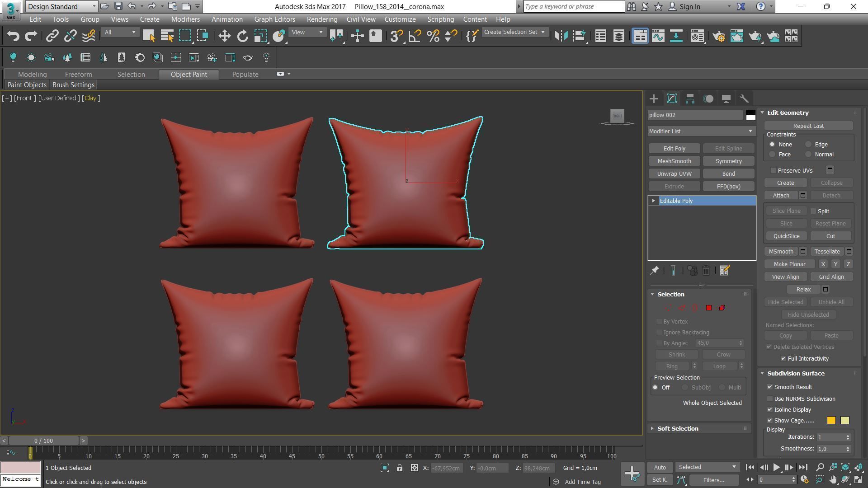Click the MeshSmooth modifier button
Image resolution: width=868 pixels, height=488 pixels.
[674, 161]
